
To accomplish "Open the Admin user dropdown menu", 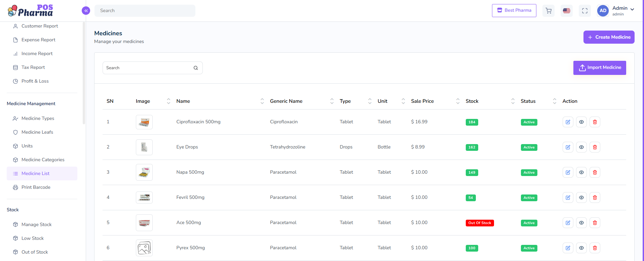I will tap(622, 10).
